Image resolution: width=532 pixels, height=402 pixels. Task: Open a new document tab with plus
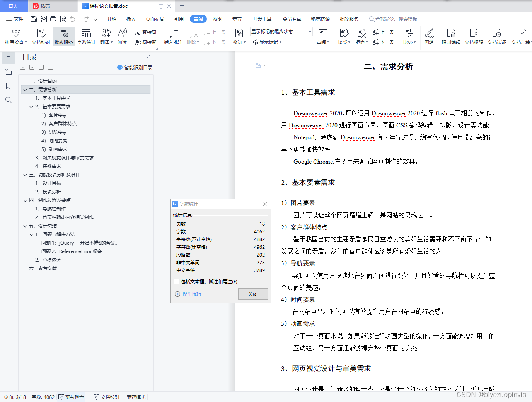point(182,6)
